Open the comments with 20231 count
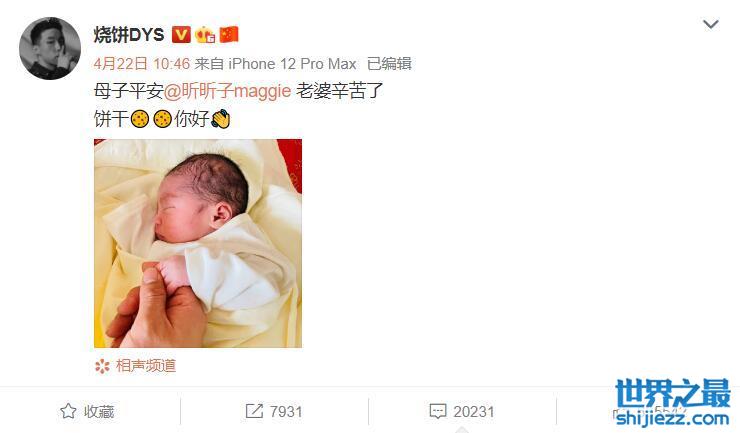 (x=462, y=412)
